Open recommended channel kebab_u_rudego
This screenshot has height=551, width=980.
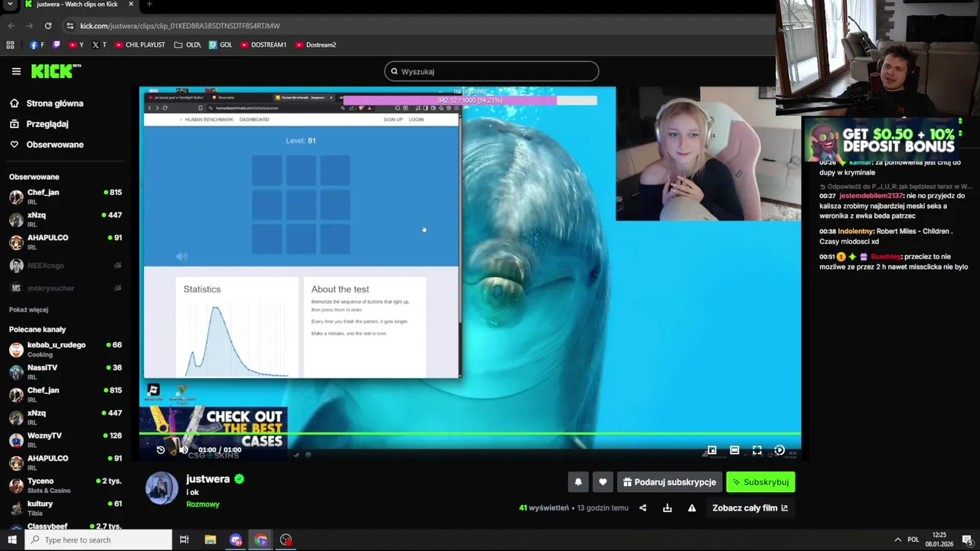[65, 350]
